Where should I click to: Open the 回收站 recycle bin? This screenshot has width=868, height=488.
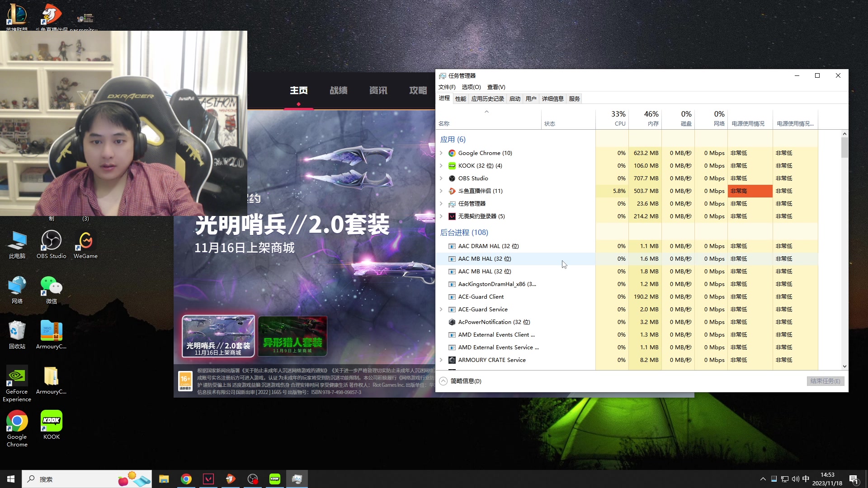point(17,335)
